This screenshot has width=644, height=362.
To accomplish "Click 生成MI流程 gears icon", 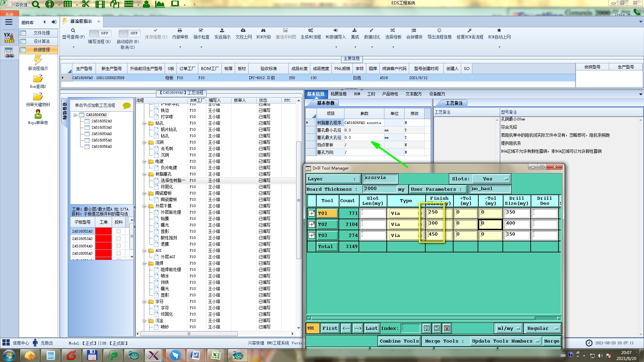I will (x=311, y=31).
